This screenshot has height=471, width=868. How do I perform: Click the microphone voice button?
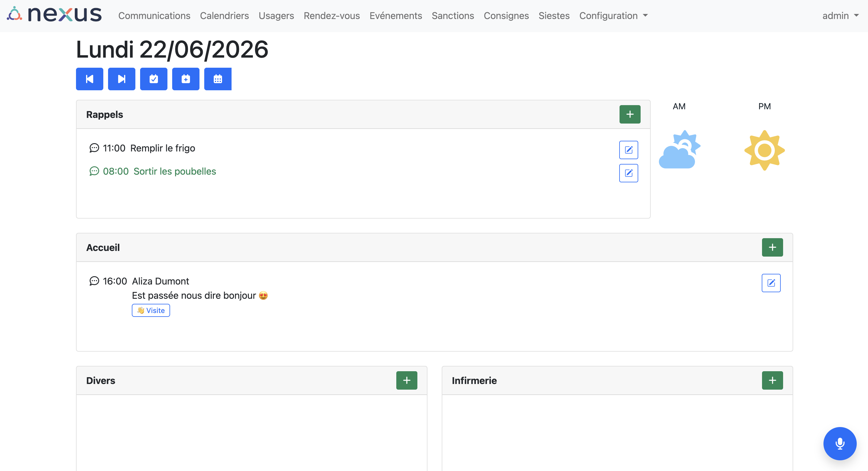pyautogui.click(x=840, y=443)
